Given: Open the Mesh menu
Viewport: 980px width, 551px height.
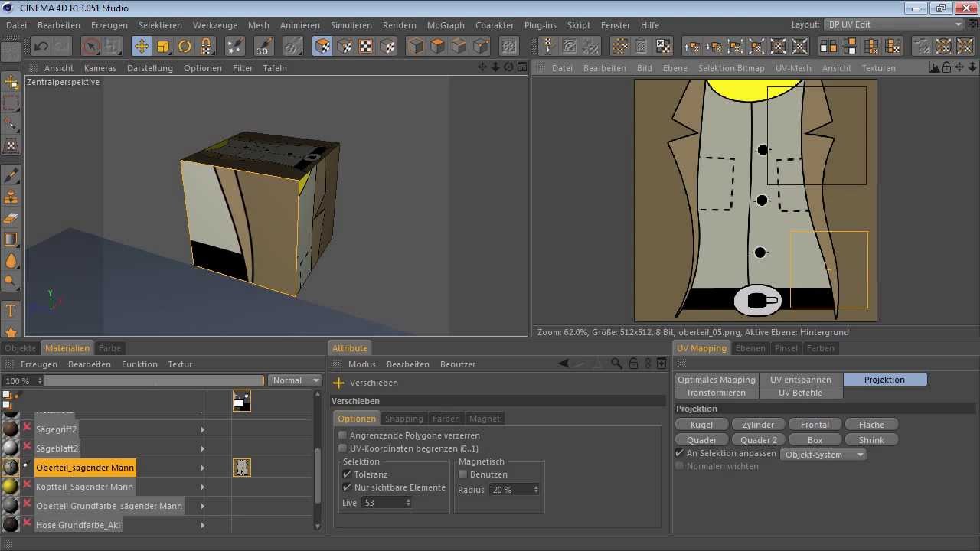Looking at the screenshot, I should [259, 25].
